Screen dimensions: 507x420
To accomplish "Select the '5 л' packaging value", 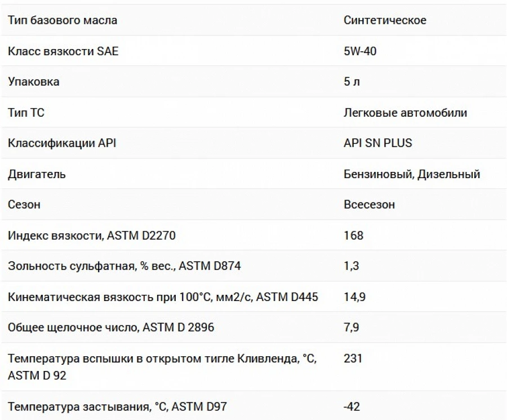I will click(x=352, y=82).
